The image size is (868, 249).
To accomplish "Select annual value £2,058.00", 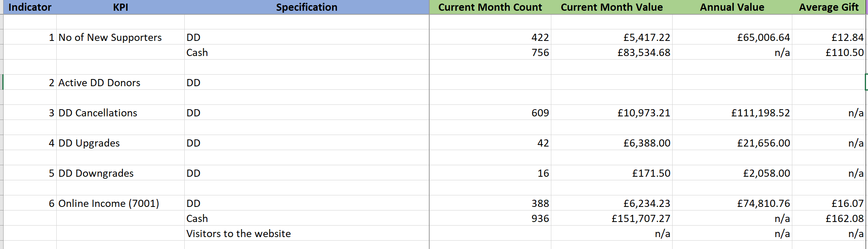I will coord(732,173).
